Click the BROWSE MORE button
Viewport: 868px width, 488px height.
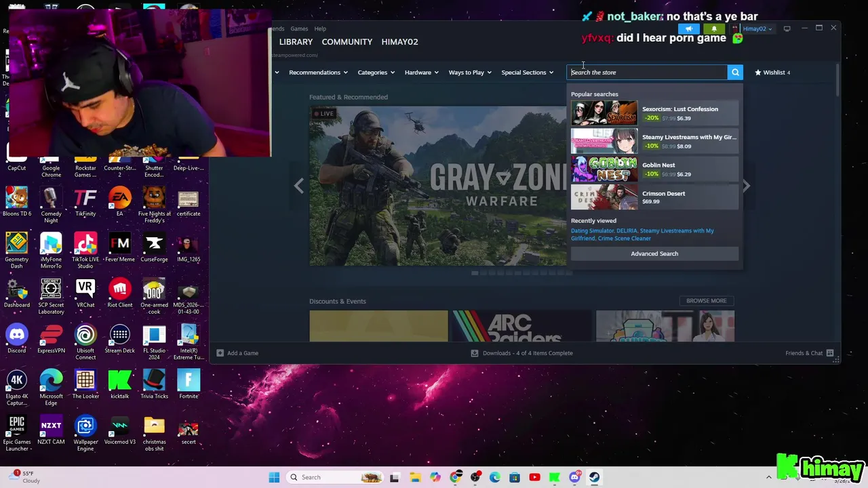pos(706,301)
